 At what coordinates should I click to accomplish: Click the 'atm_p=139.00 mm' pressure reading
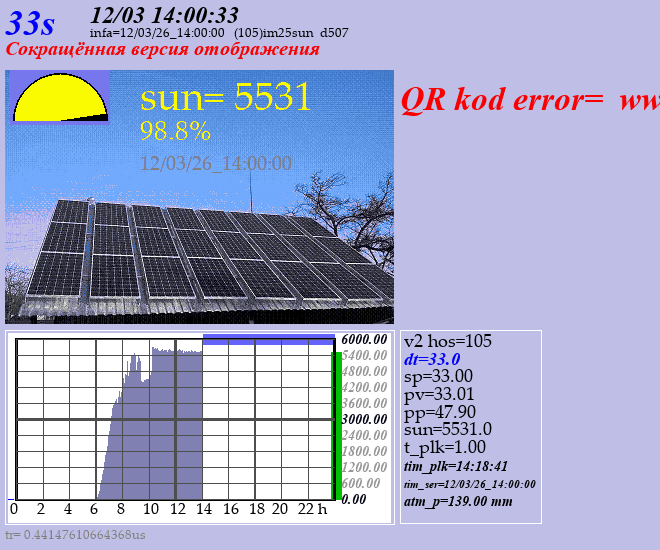pos(458,501)
